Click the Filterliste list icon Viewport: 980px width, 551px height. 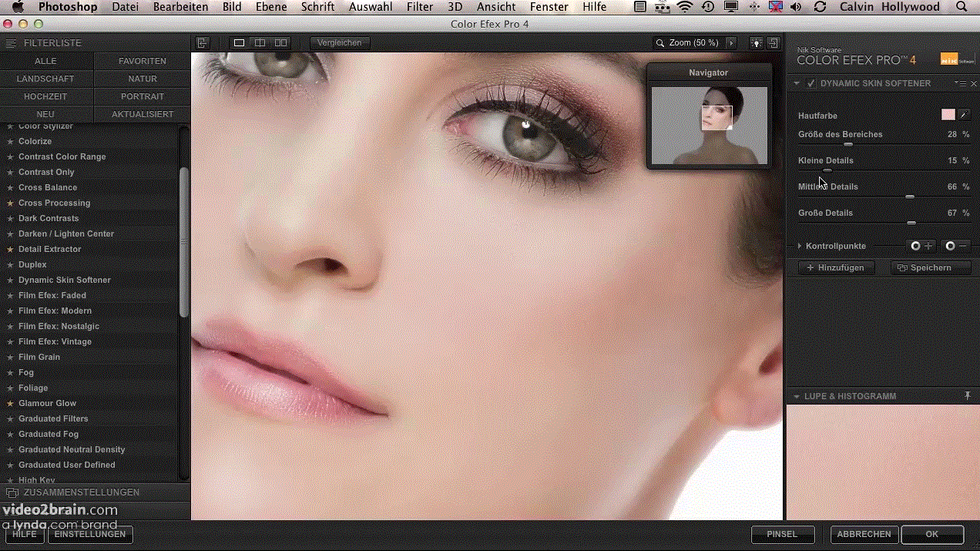[x=11, y=43]
